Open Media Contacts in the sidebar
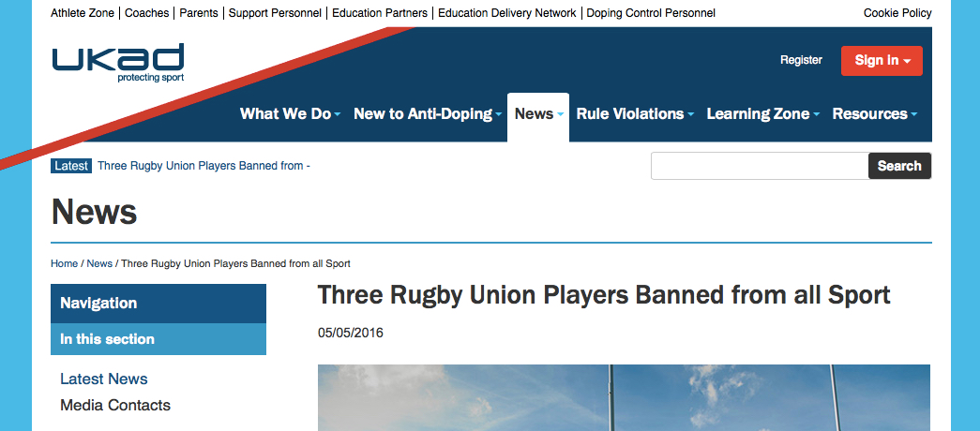Screen dimensions: 980x431 (115, 405)
